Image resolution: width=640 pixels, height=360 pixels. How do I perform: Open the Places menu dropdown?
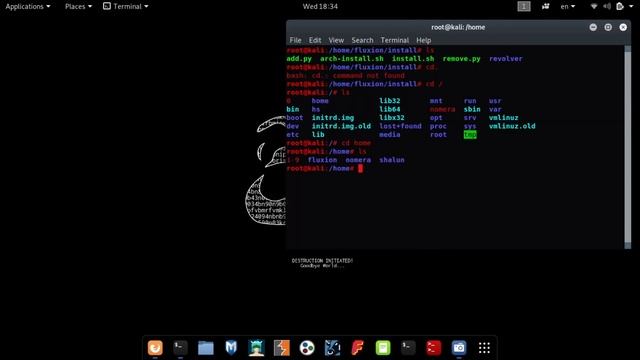tap(78, 6)
